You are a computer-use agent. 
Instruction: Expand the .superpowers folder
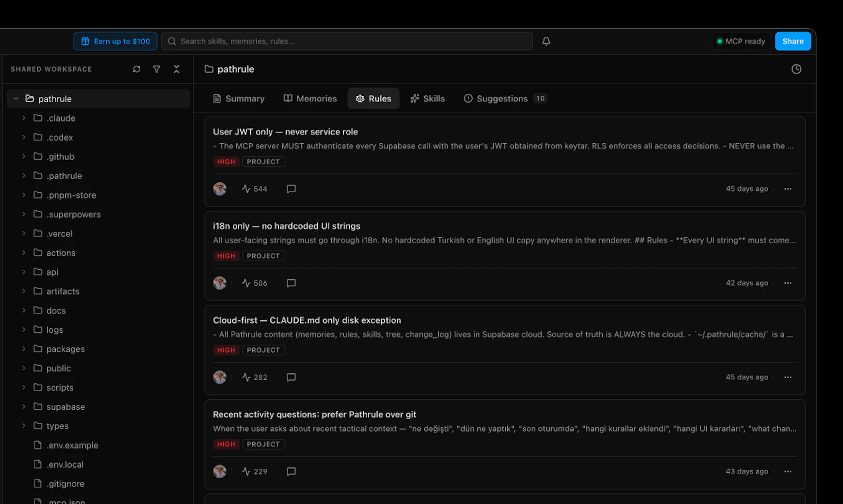24,214
